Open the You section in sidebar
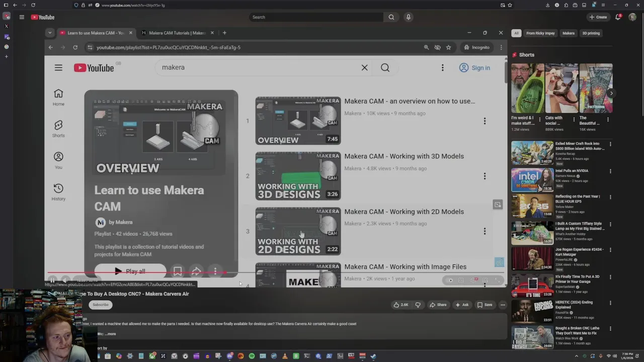 58,161
